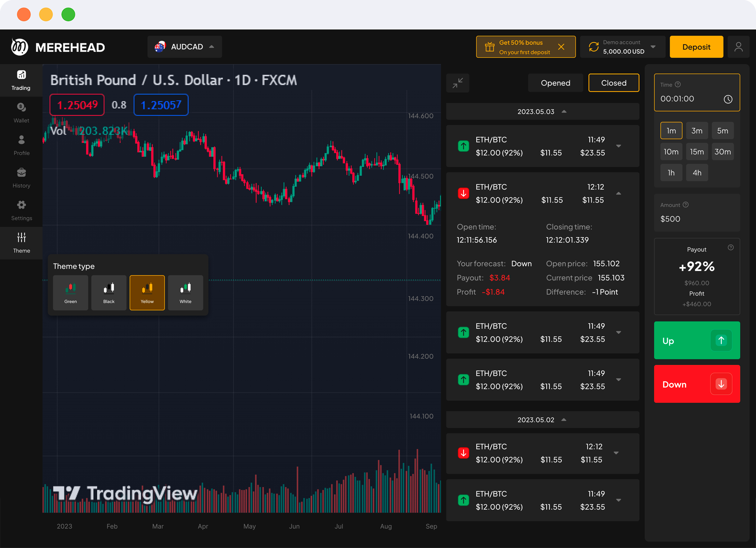Click the clock icon in Time field
The width and height of the screenshot is (756, 548).
pyautogui.click(x=728, y=99)
